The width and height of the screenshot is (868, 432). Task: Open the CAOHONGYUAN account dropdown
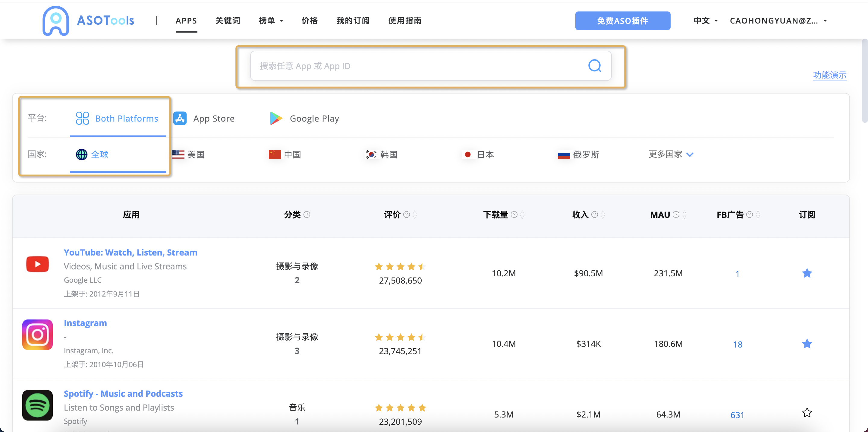tap(778, 21)
